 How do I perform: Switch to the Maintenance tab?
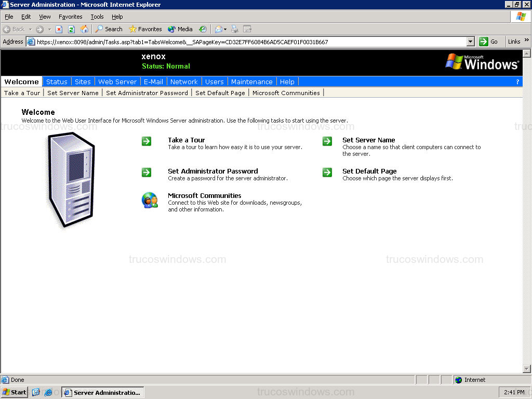coord(252,82)
